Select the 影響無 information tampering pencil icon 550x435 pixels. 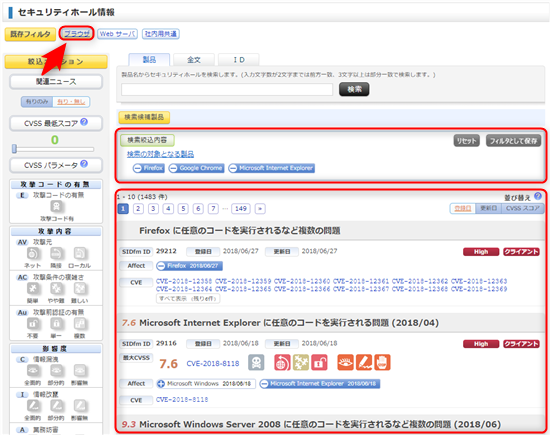coord(80,406)
